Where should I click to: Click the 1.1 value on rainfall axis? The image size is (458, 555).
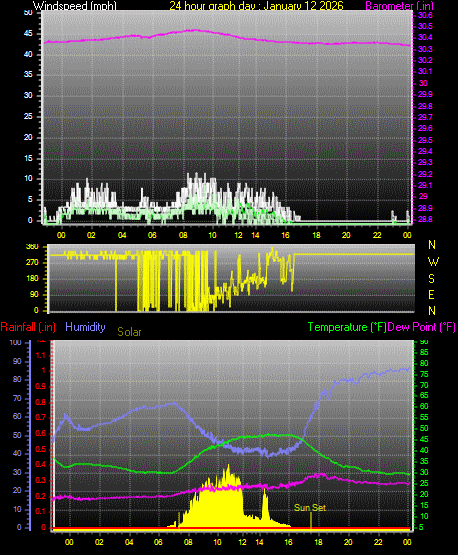coord(41,355)
